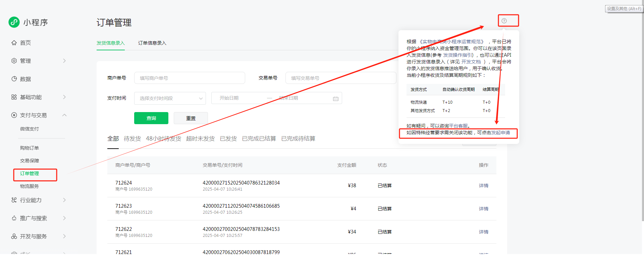Open 详情 for order 712623
Screen dimensions: 644x255
(x=484, y=209)
